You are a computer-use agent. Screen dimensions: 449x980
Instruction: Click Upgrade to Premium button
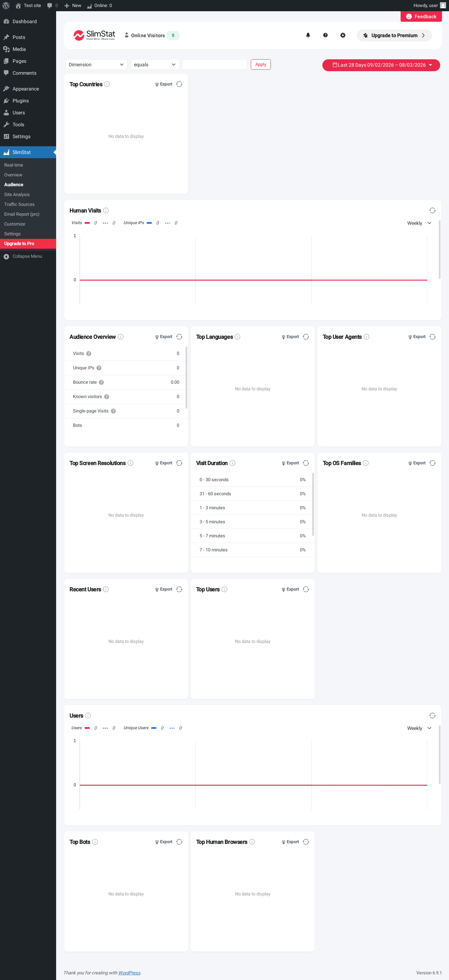click(394, 35)
